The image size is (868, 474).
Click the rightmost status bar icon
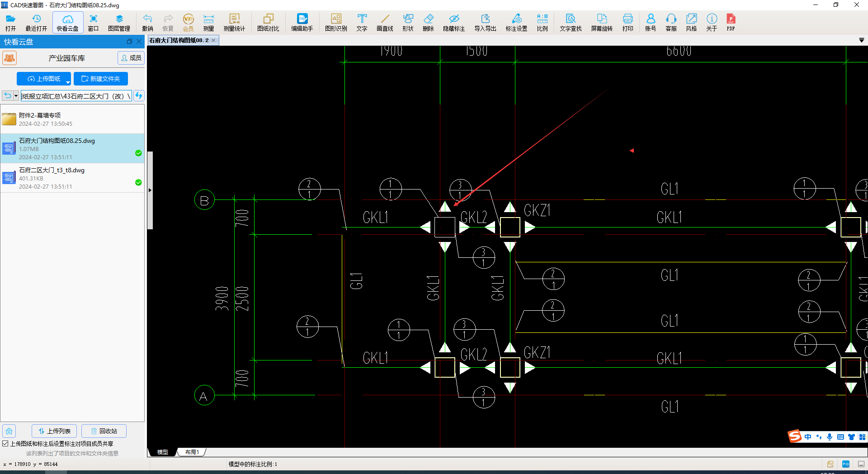coord(861,464)
